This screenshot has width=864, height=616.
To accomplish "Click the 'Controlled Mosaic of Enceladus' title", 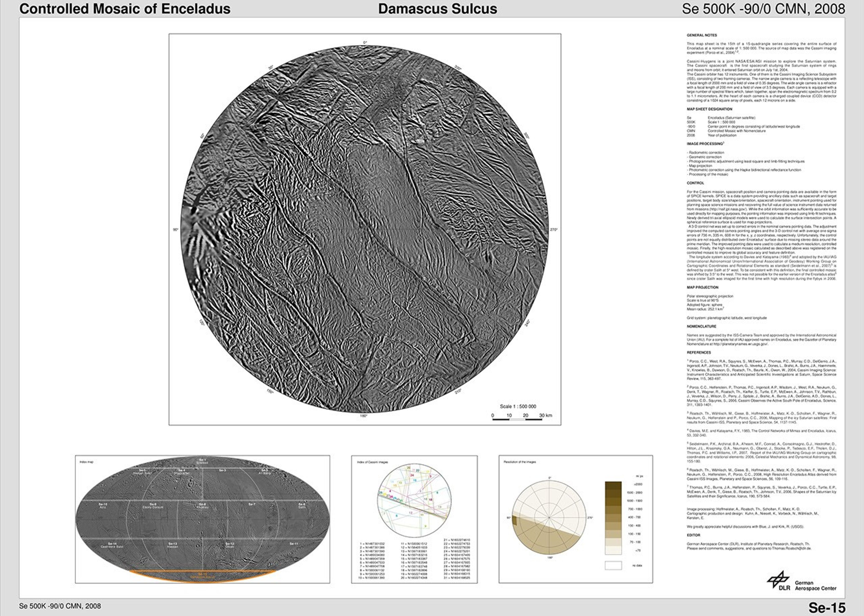I will point(125,9).
